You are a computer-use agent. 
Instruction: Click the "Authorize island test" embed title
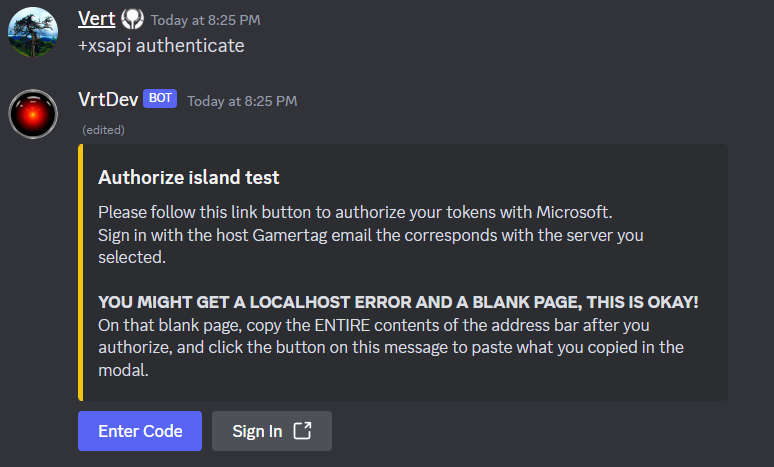pyautogui.click(x=188, y=178)
